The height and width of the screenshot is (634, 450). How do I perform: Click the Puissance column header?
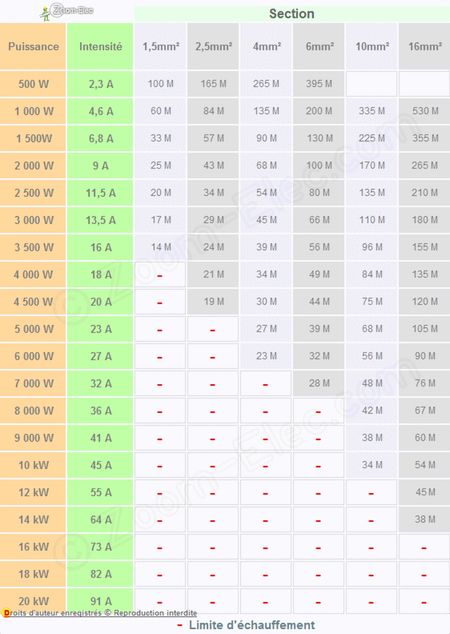click(33, 46)
